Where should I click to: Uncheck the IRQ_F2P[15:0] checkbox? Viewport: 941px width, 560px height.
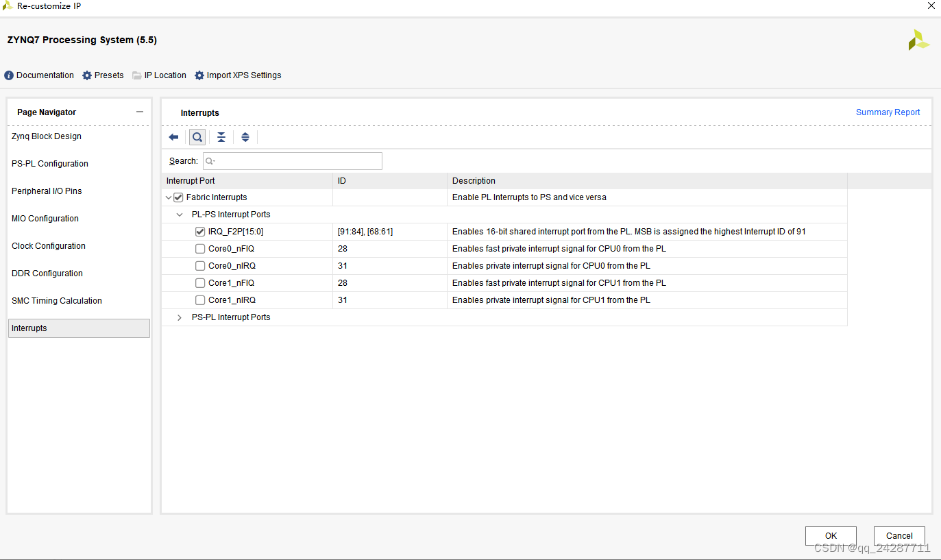coord(200,232)
